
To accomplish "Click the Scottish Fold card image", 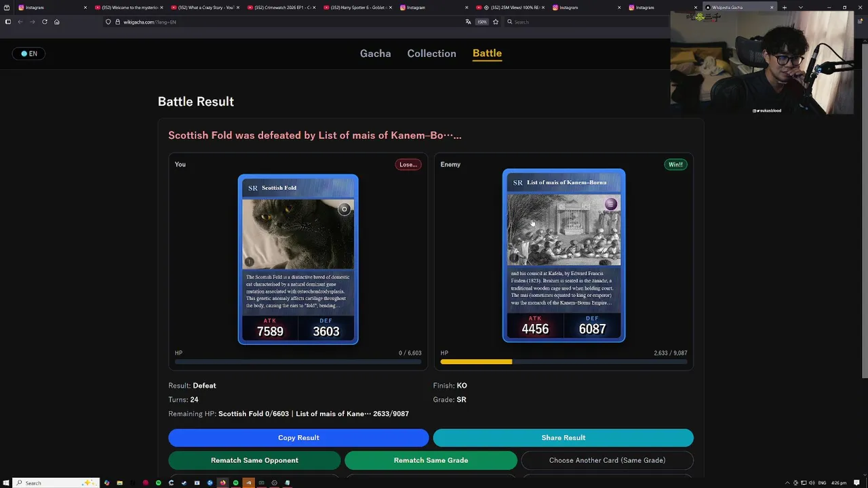I will [298, 234].
